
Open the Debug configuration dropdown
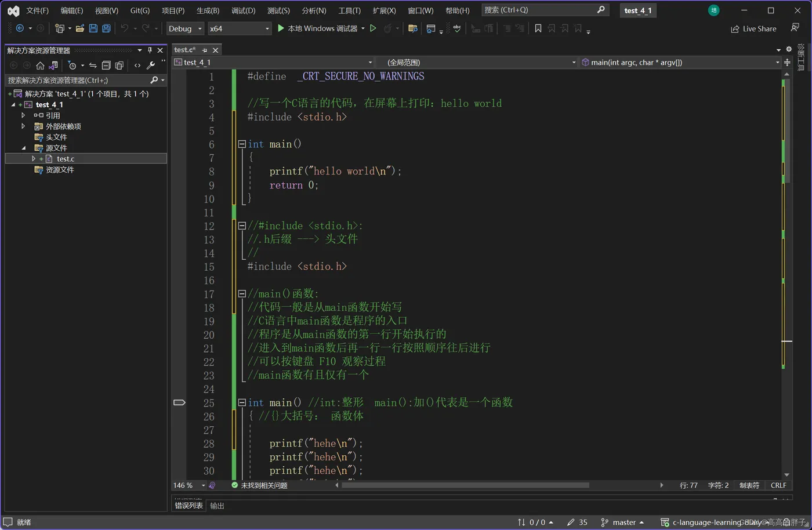pyautogui.click(x=185, y=28)
